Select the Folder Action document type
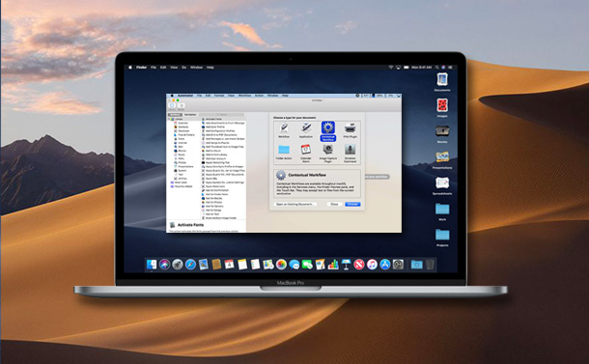Image resolution: width=589 pixels, height=364 pixels. (284, 153)
